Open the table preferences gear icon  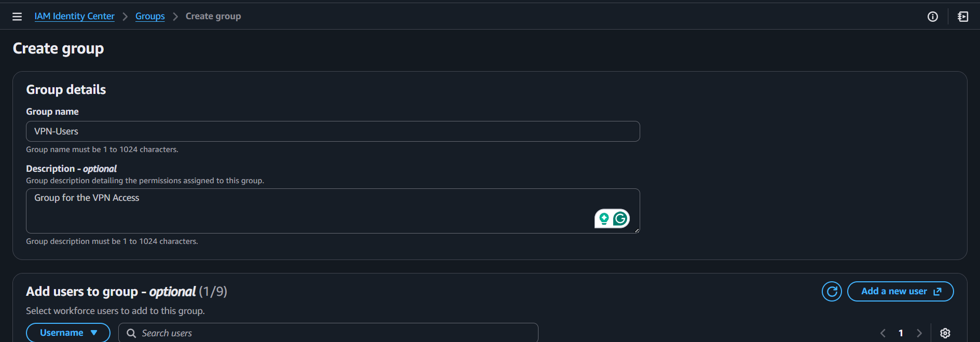tap(945, 333)
